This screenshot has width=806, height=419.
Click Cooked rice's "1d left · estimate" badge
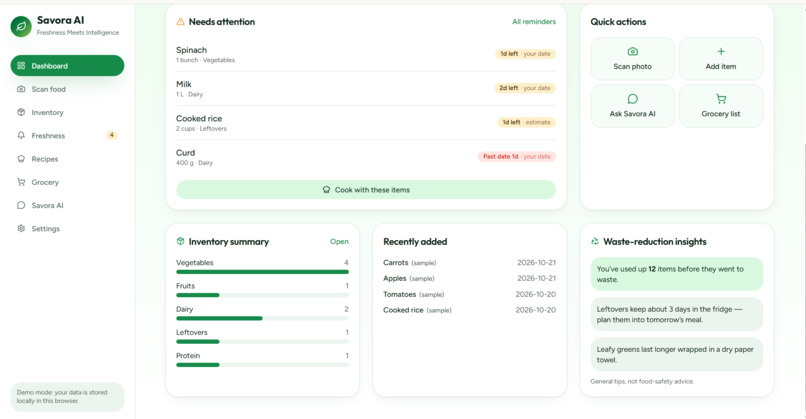(x=526, y=122)
